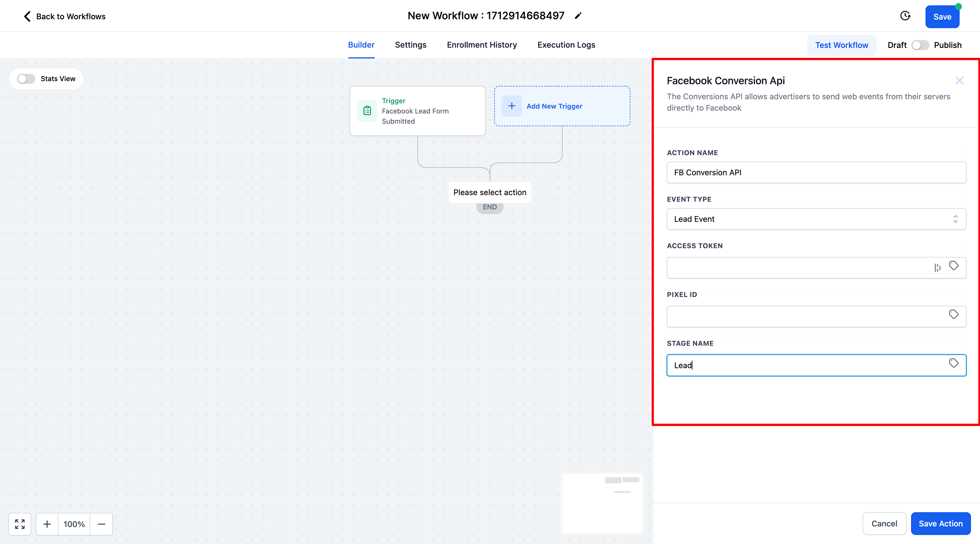The image size is (980, 544).
Task: Toggle the Stats View switch
Action: click(26, 79)
